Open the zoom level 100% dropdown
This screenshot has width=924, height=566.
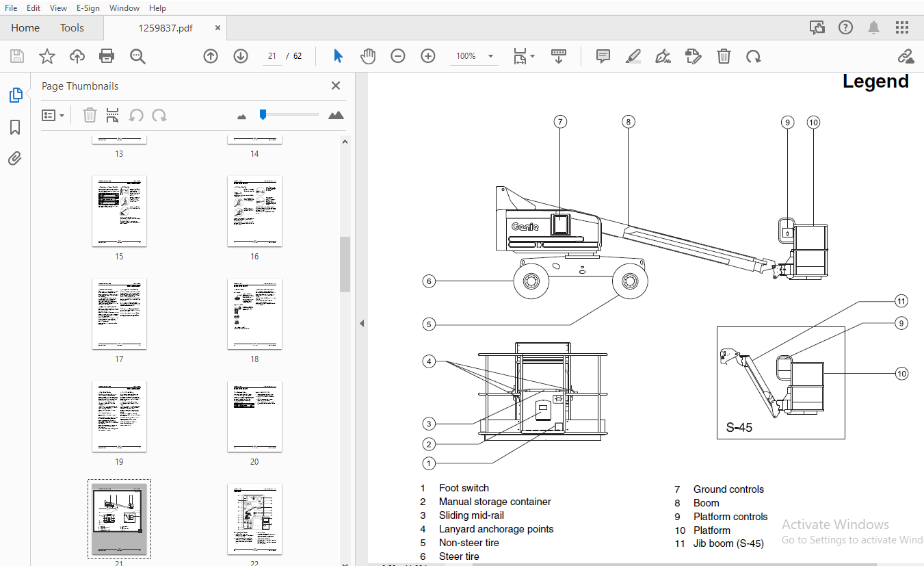(473, 56)
